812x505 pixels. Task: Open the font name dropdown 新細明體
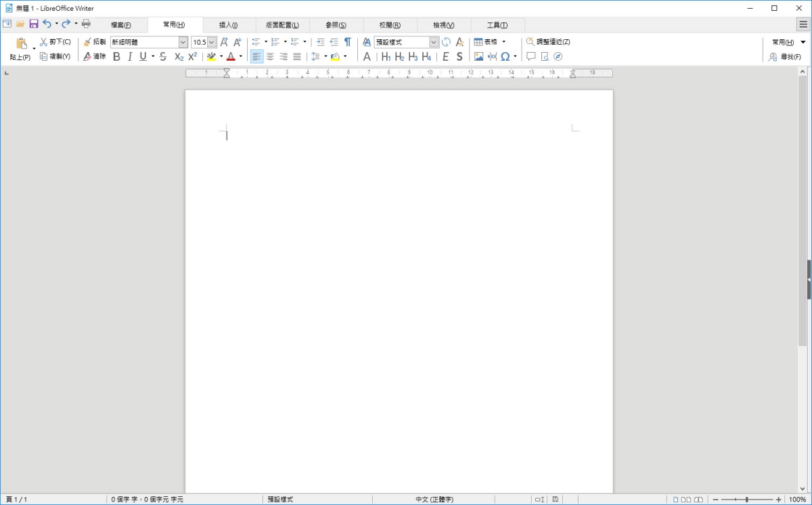point(183,42)
